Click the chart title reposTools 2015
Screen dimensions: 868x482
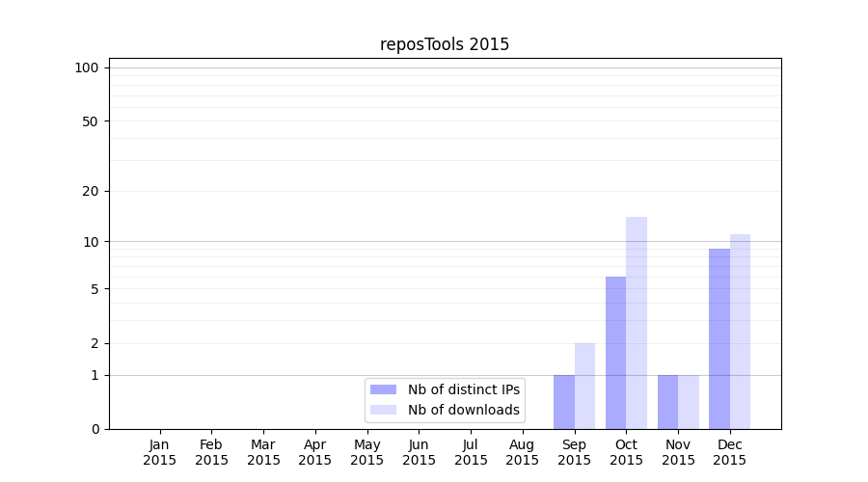[445, 44]
